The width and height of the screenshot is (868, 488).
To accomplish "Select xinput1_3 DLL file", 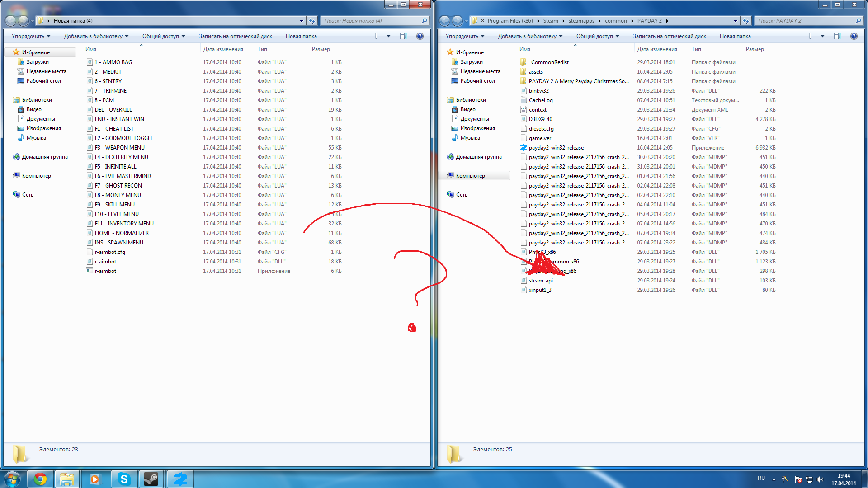I will pyautogui.click(x=540, y=290).
